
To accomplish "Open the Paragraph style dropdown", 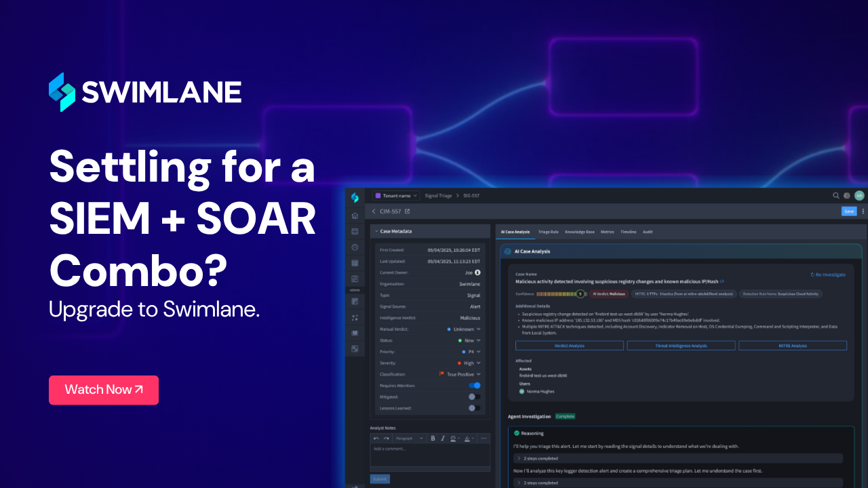I will click(x=410, y=439).
